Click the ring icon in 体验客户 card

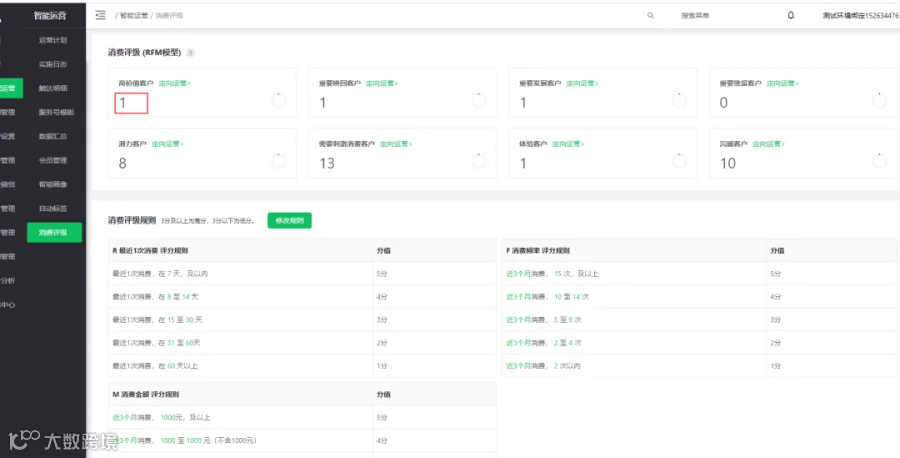(x=679, y=161)
